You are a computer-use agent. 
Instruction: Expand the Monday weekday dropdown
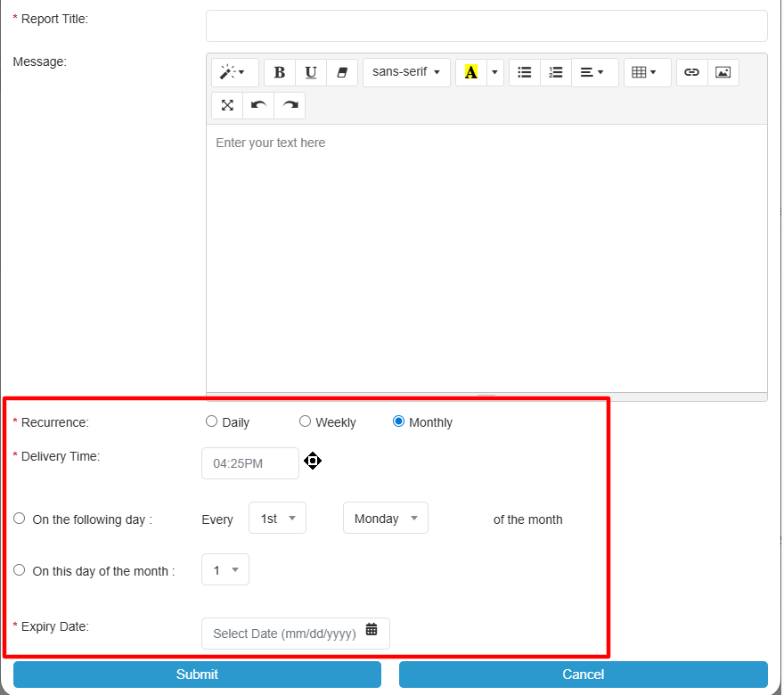[385, 519]
